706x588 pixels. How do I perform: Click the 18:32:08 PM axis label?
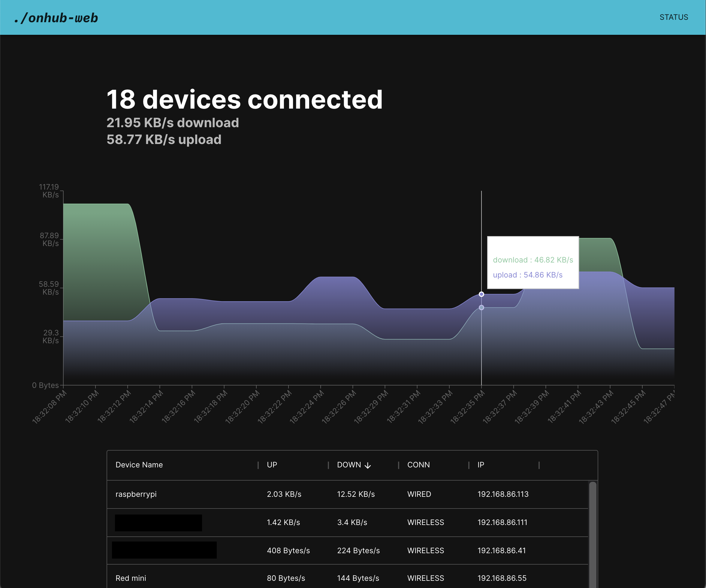click(x=49, y=407)
